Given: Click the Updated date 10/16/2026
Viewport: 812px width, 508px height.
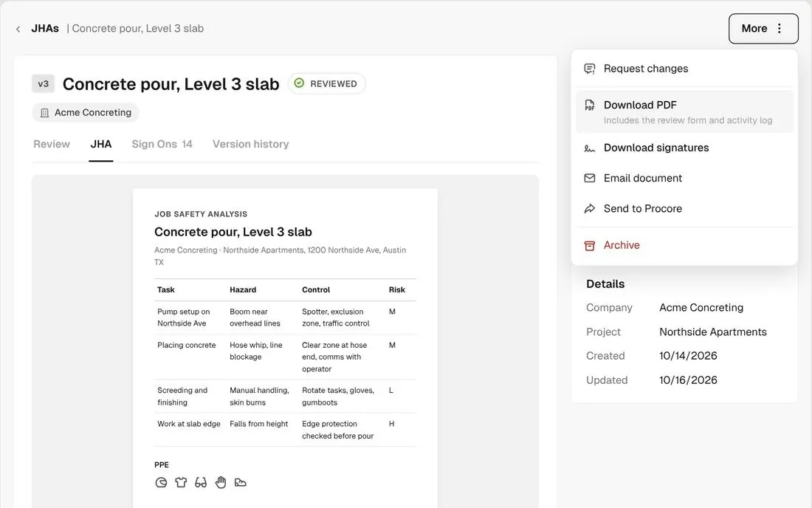Looking at the screenshot, I should coord(688,380).
